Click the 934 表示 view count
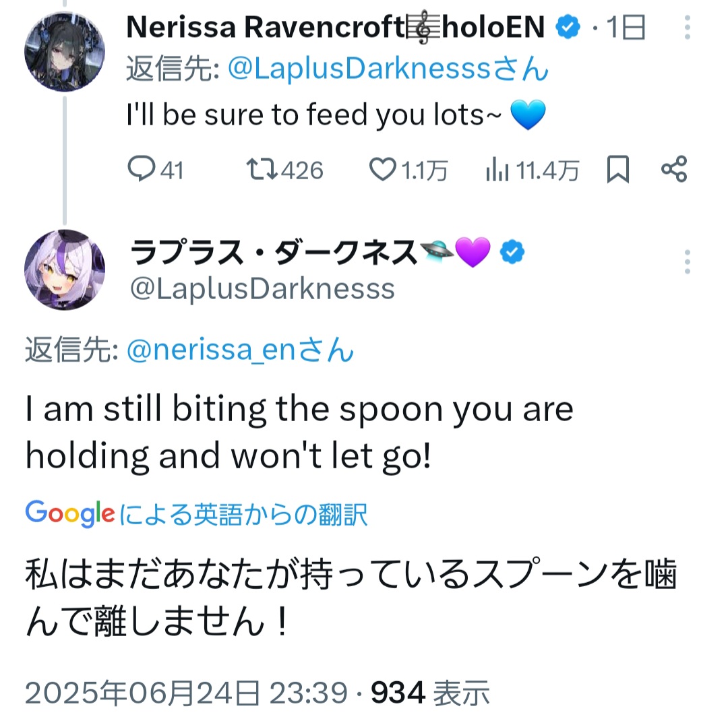Screen dimensions: 728x725 pos(430,693)
